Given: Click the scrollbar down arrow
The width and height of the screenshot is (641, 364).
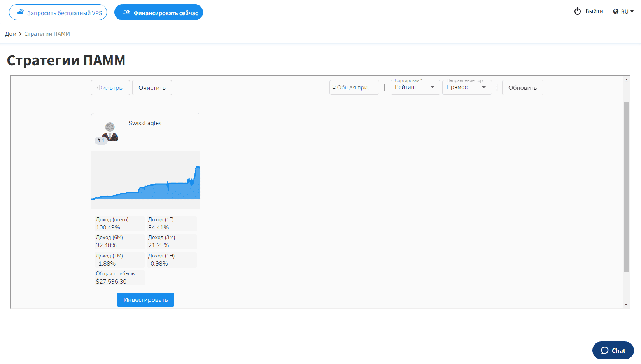Looking at the screenshot, I should pyautogui.click(x=626, y=304).
